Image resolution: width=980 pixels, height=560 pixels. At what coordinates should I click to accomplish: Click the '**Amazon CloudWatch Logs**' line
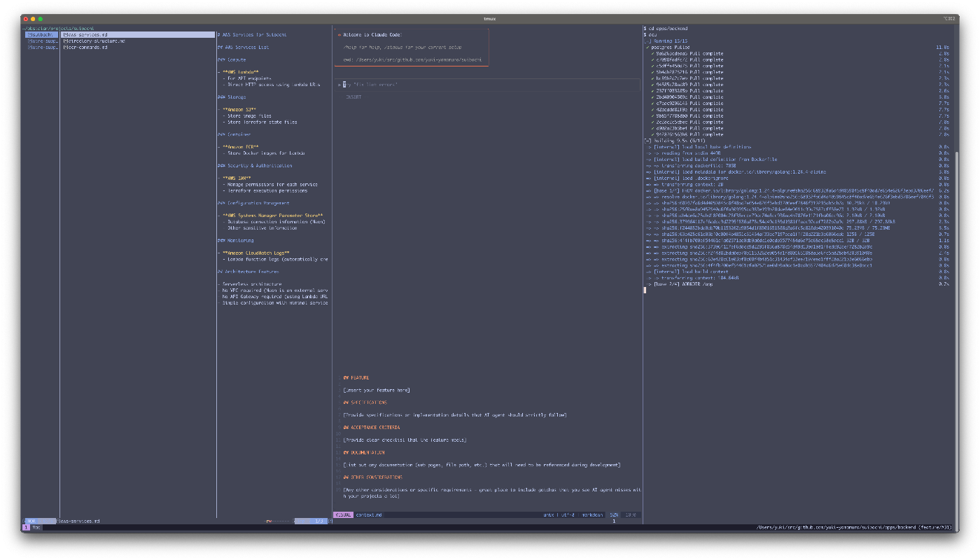pos(253,253)
